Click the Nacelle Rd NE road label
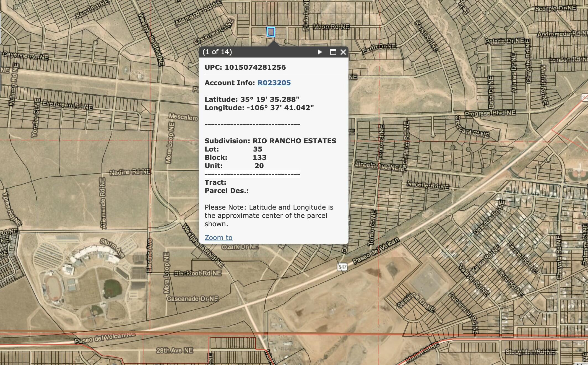The height and width of the screenshot is (365, 588). [x=428, y=186]
